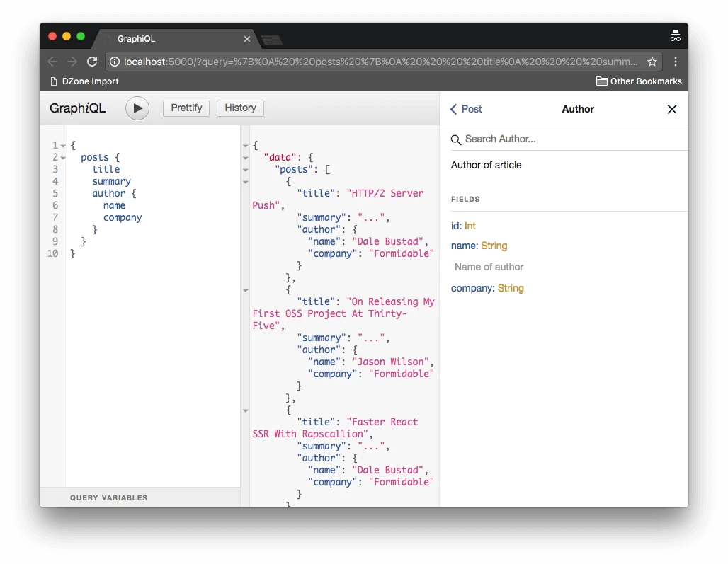Collapse the Faster React post object

pyautogui.click(x=246, y=411)
